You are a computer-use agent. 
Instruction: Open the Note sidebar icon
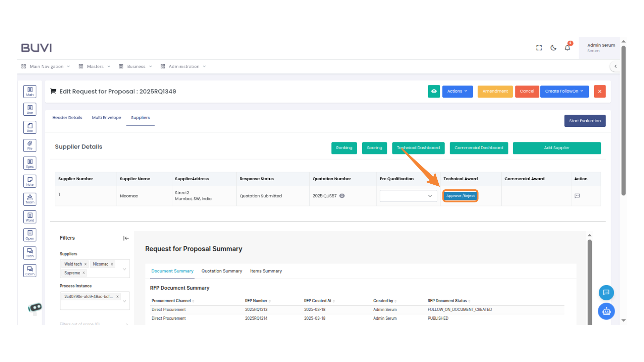coord(30,181)
